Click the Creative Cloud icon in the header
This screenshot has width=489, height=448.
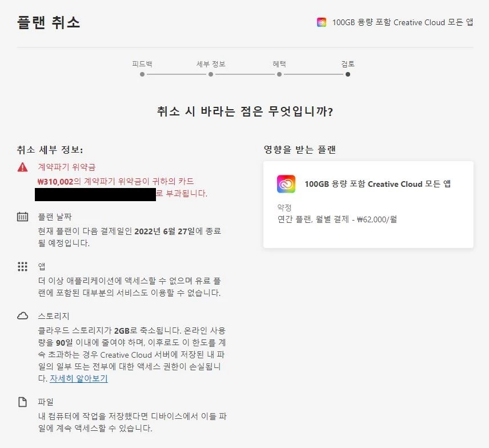tap(322, 22)
